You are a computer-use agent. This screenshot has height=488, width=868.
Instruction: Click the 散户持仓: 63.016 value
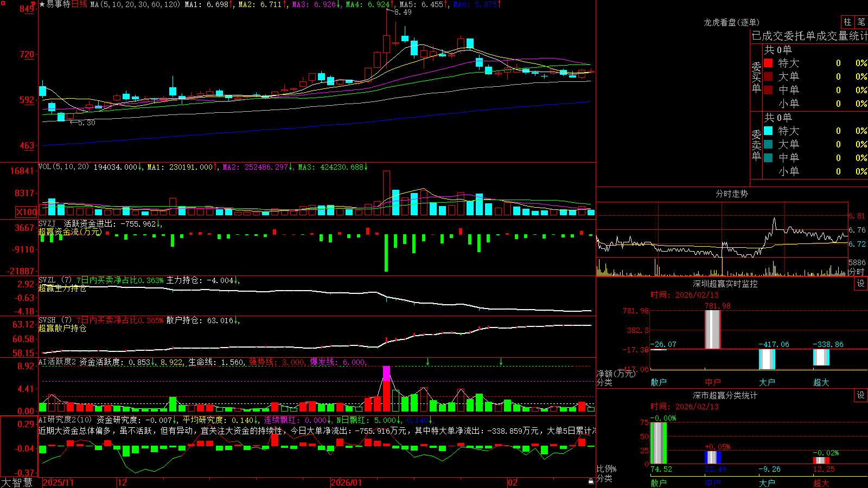tap(203, 320)
